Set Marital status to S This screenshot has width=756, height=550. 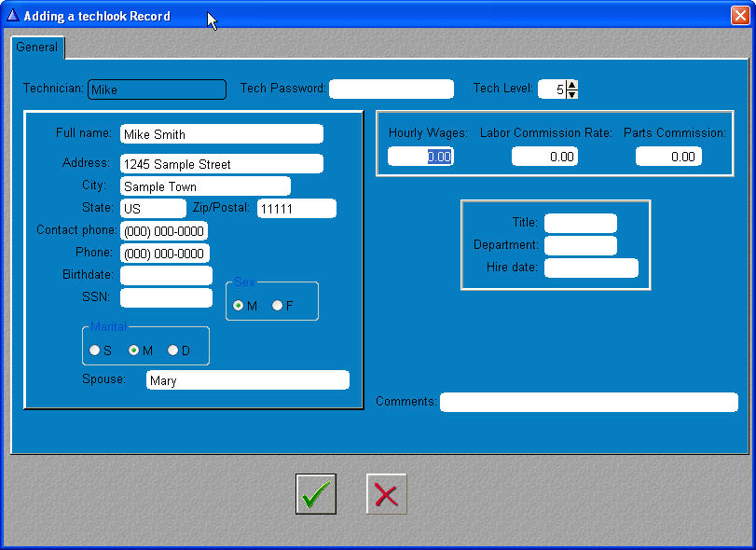95,351
